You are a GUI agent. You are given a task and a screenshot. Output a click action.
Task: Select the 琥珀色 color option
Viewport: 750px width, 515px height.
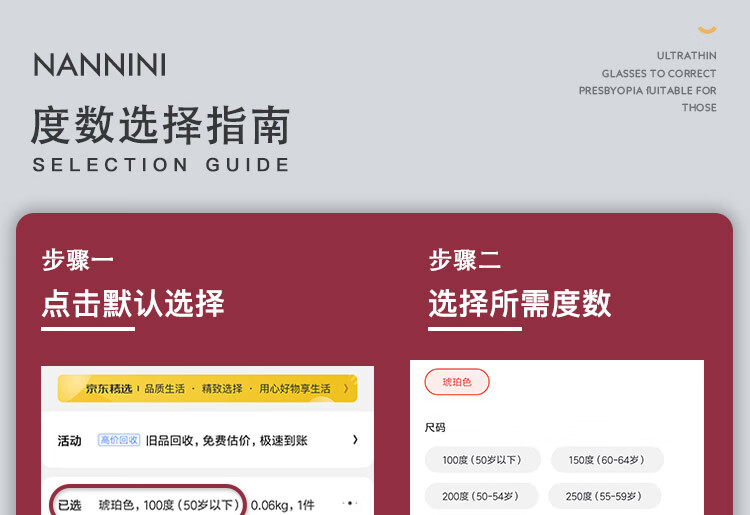tap(457, 382)
